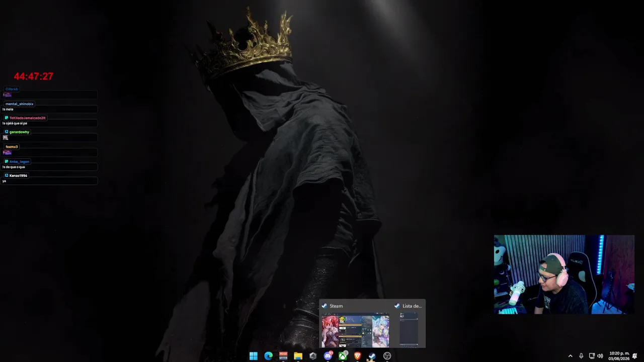Click chat username mental_shinobix

(20, 104)
